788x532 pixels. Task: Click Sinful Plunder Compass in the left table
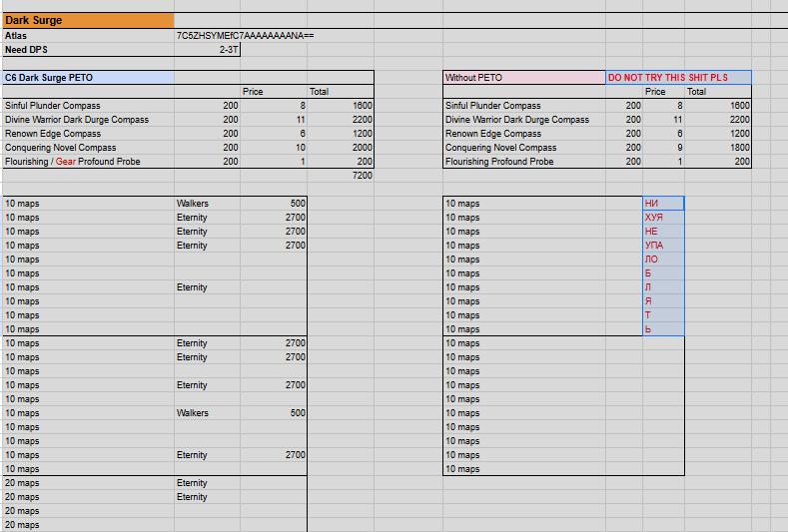click(53, 106)
